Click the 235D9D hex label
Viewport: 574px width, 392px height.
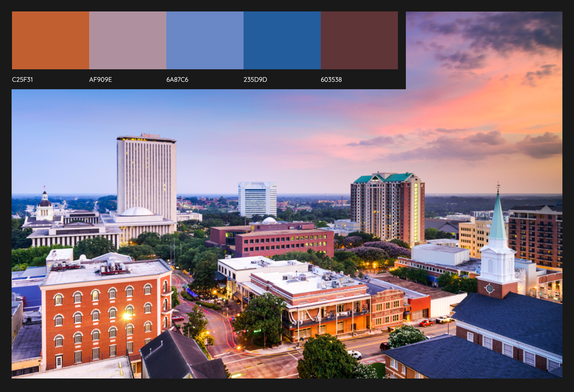255,79
